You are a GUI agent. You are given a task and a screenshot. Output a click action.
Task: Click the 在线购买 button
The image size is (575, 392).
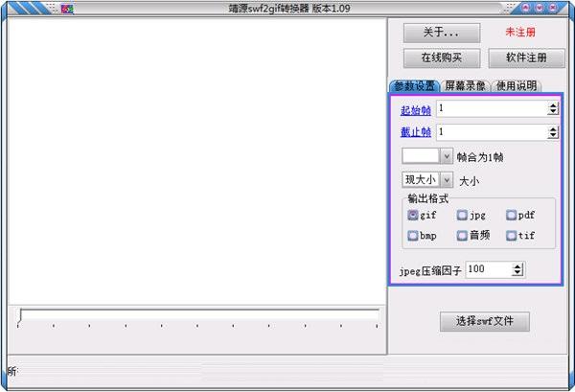[442, 58]
